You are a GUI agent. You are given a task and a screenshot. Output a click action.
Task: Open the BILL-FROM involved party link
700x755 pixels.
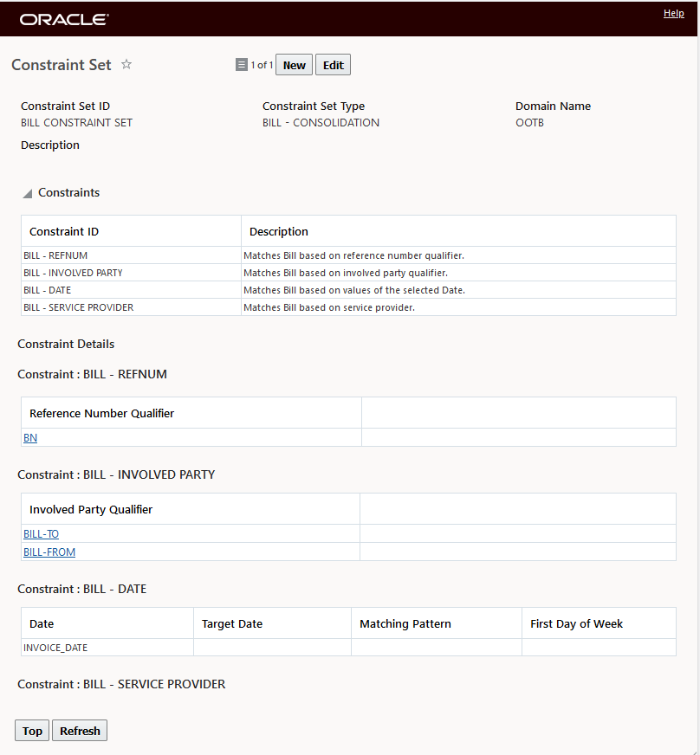(x=49, y=552)
